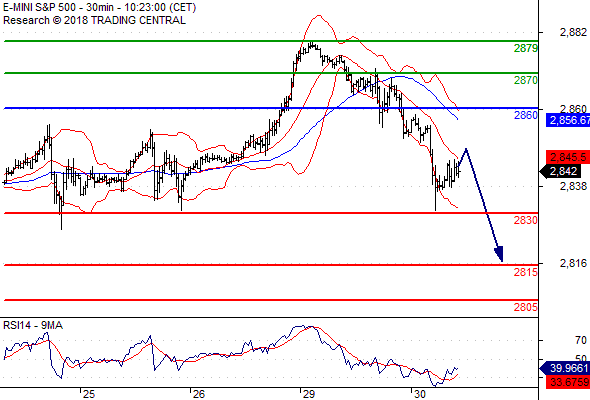
Task: Click the red 2,845.5 price tag
Action: point(568,157)
